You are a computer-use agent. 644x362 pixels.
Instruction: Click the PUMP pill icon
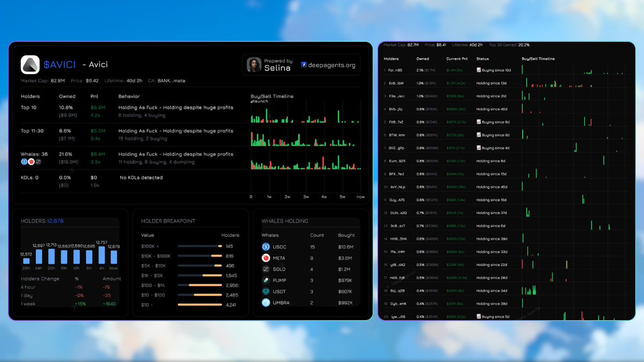[266, 280]
